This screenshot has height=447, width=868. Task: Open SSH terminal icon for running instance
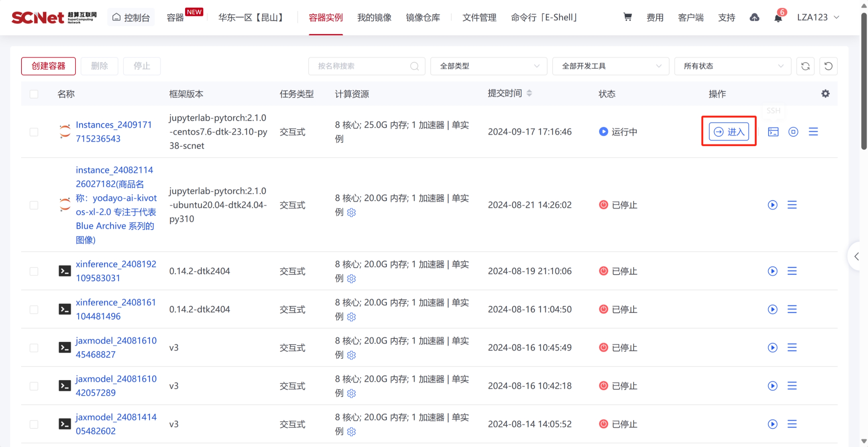click(x=773, y=131)
